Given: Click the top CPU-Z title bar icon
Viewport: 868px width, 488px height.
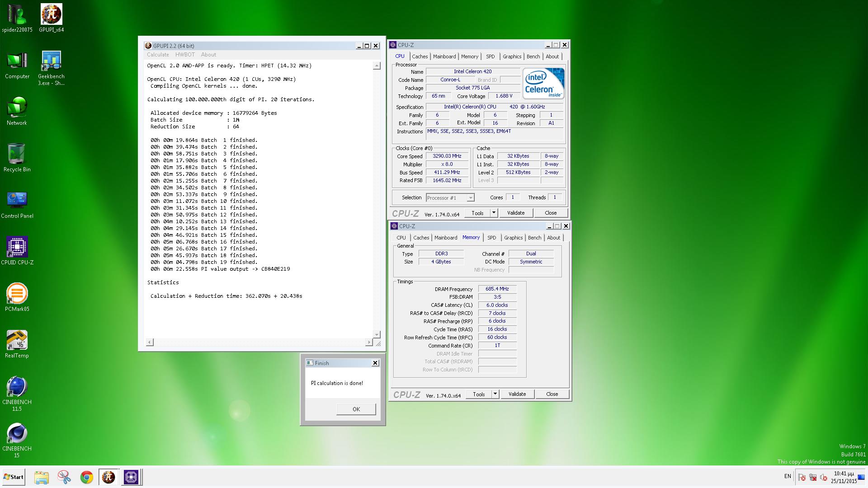Looking at the screenshot, I should [393, 45].
